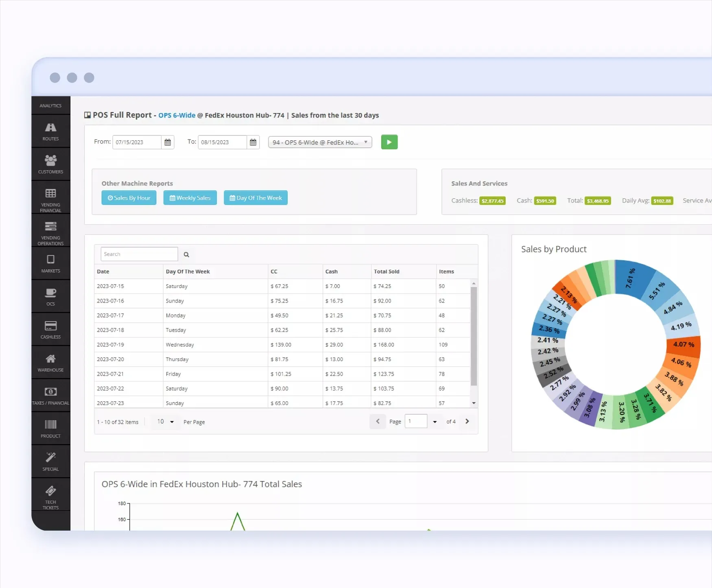
Task: Click the $102.88 Daily Avg badge
Action: click(x=662, y=201)
